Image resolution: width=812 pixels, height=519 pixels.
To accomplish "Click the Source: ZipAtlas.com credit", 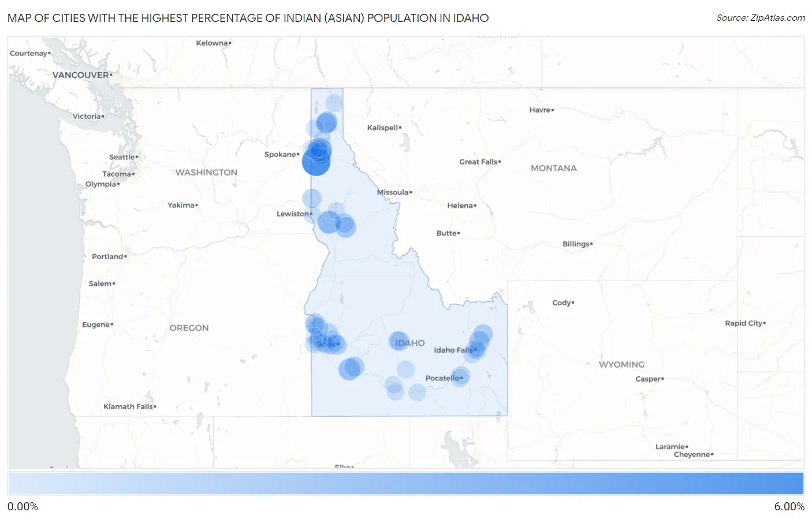I will [761, 18].
